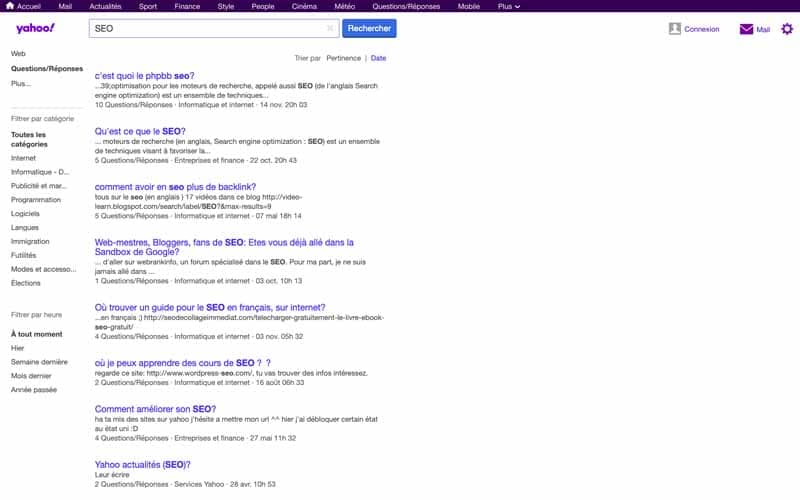The width and height of the screenshot is (800, 500).
Task: Click the "Filtrer par heure" heading
Action: tap(36, 315)
